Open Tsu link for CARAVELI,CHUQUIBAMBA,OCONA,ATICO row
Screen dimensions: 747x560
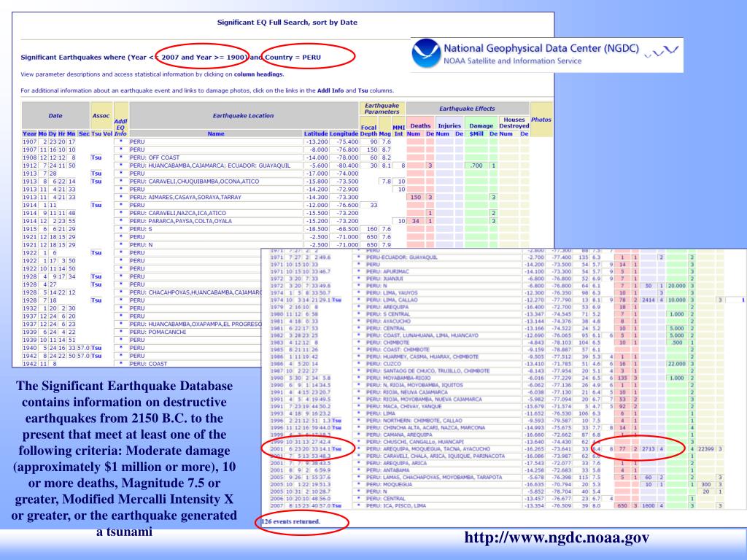pos(96,182)
